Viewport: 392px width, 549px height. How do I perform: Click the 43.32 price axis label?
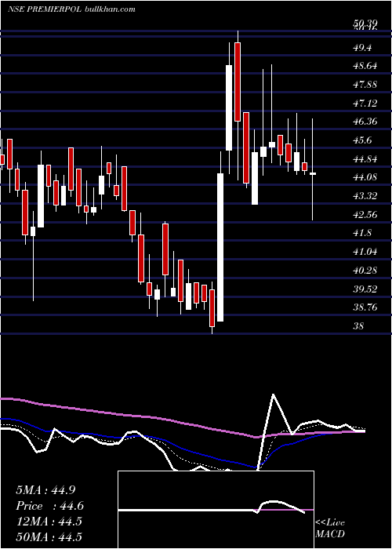(365, 196)
